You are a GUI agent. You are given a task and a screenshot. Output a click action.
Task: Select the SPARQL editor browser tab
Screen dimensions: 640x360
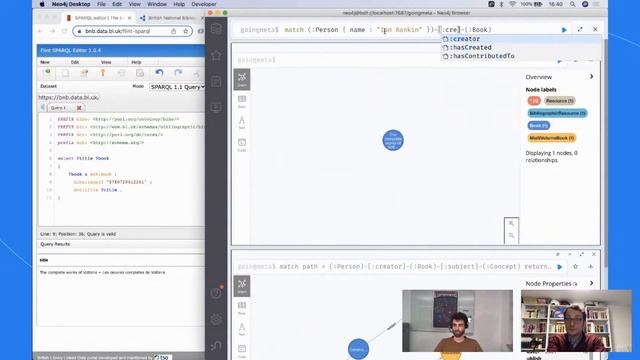pyautogui.click(x=98, y=18)
